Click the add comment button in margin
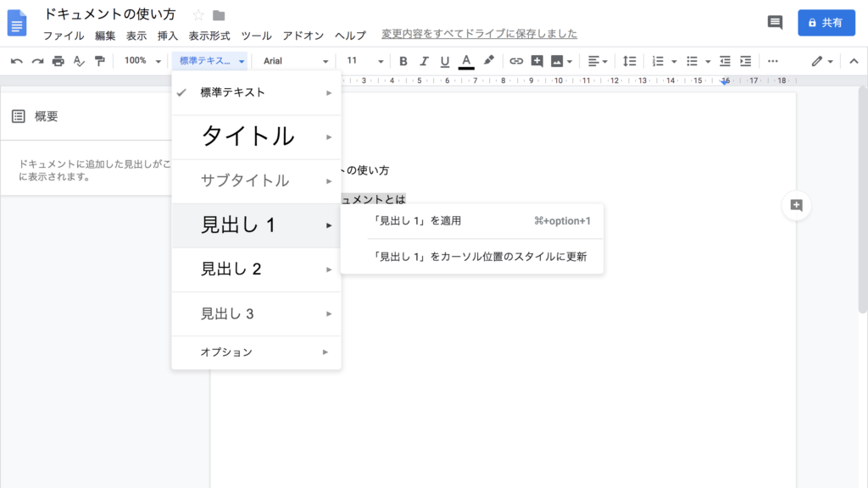 click(x=796, y=205)
